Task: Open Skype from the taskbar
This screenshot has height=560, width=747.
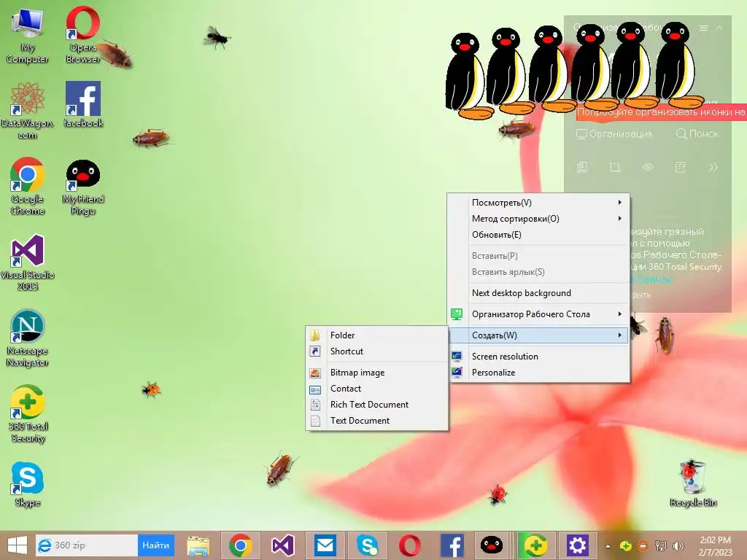Action: 368,545
